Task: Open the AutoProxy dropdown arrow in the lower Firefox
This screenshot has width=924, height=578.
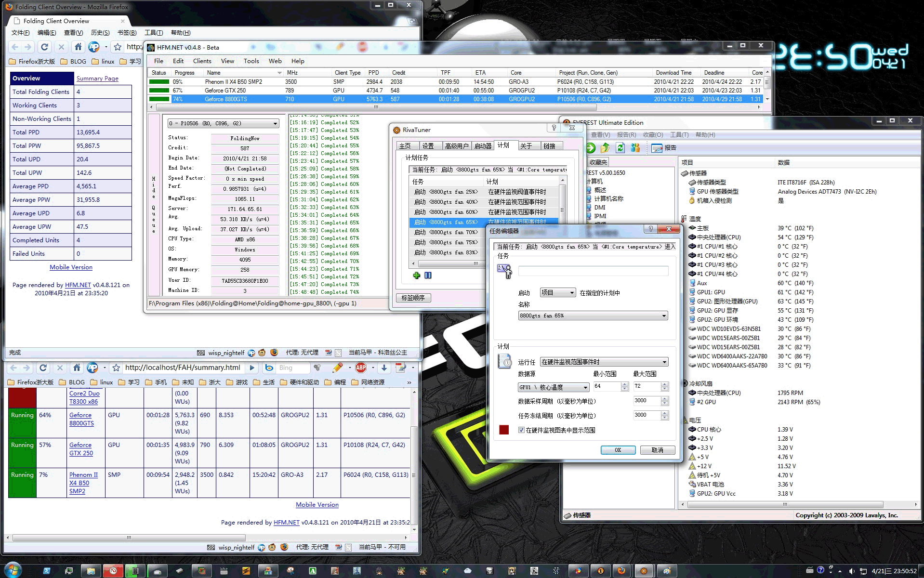Action: click(105, 368)
